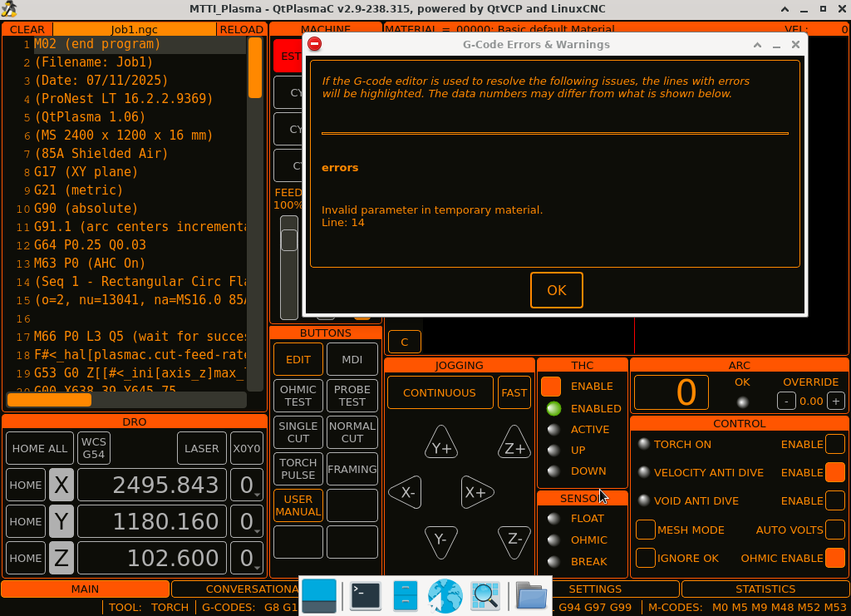
Task: Open the X axis offset dropdown
Action: click(x=247, y=485)
